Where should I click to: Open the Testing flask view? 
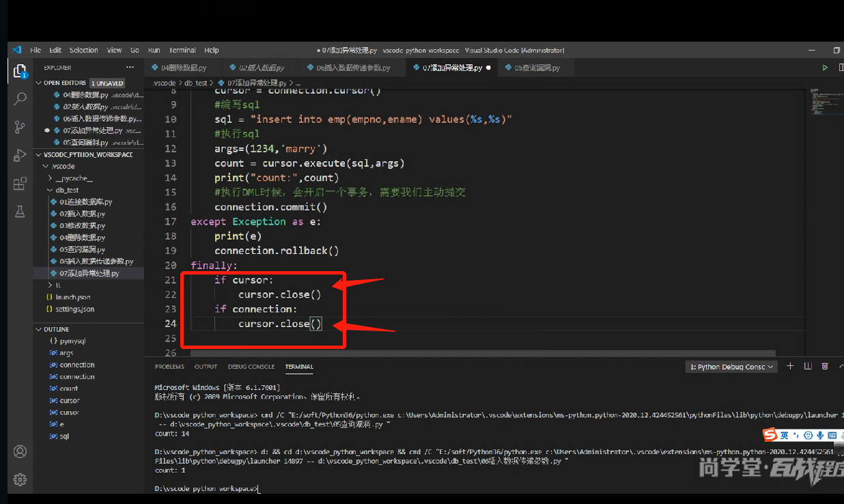20,212
